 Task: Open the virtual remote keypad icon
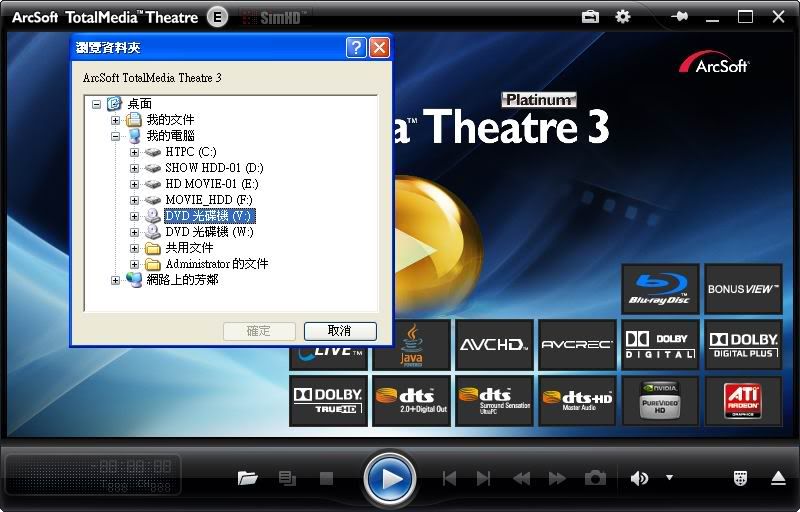(x=740, y=478)
